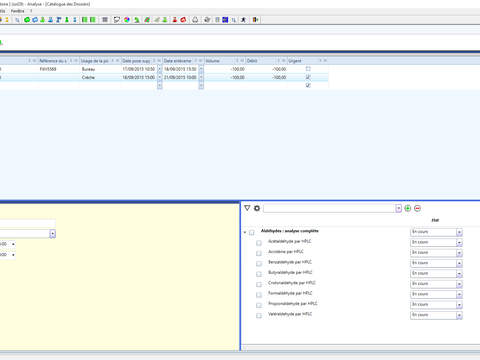Click the Benzaldéhyde par HPLC label

290,262
